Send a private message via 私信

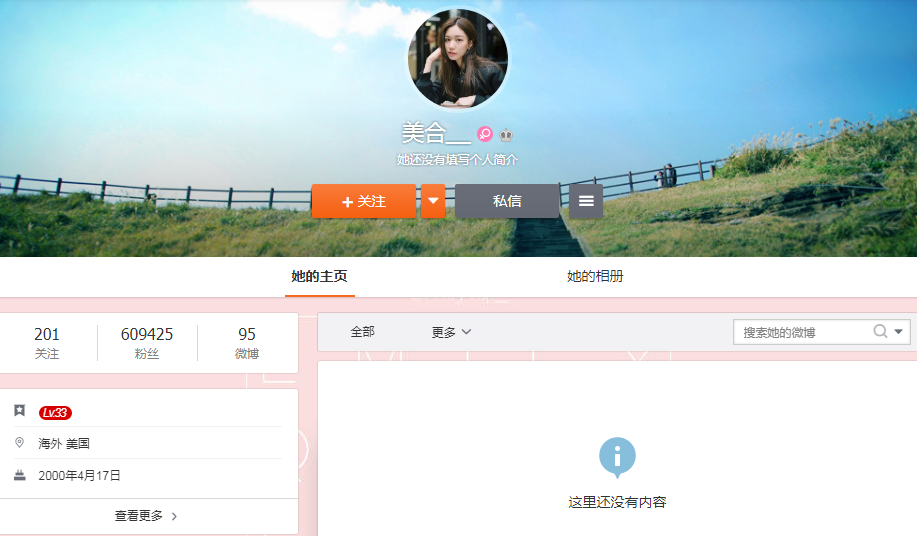click(x=507, y=201)
